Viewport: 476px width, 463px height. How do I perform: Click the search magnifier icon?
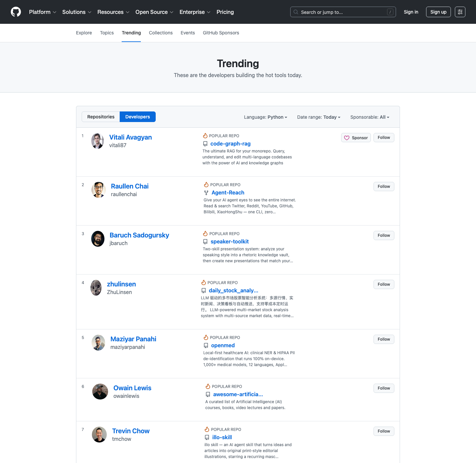coord(296,12)
